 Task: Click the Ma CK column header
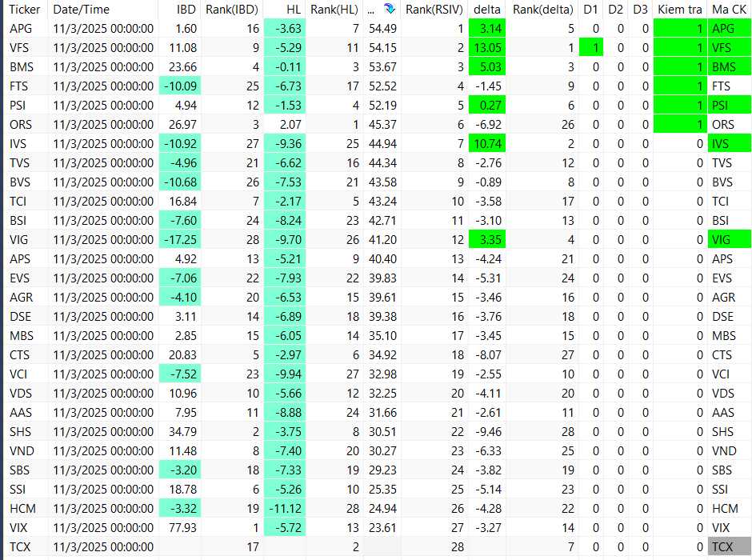[x=729, y=9]
